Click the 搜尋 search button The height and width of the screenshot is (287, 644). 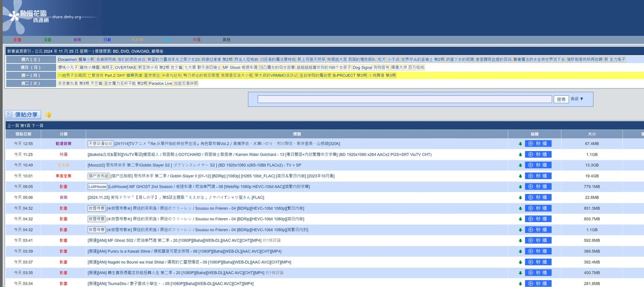(561, 99)
